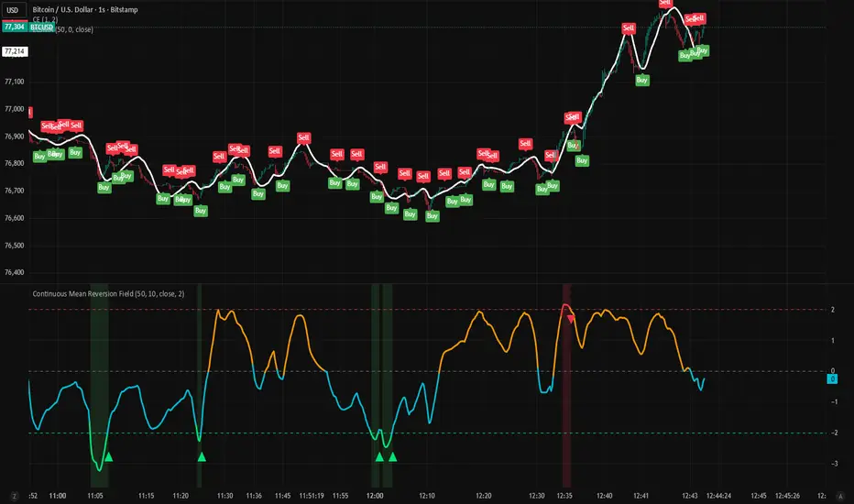854x504 pixels.
Task: Click the 77,000 price axis label
Action: coord(15,109)
